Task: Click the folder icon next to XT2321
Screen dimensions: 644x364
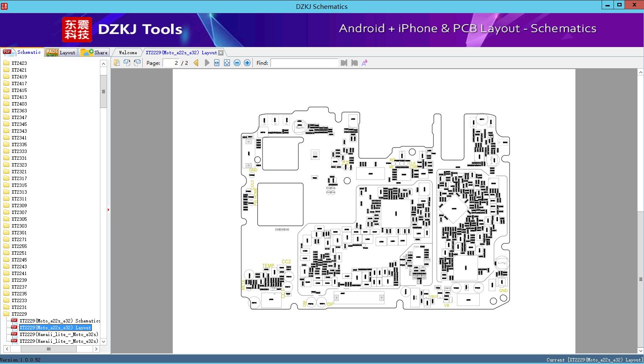Action: coord(6,172)
